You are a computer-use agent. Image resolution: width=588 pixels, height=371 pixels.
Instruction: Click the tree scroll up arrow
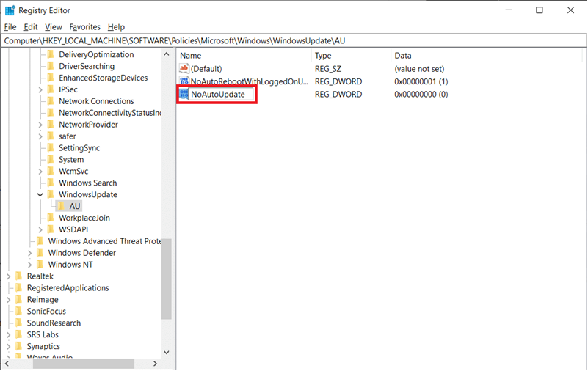point(167,54)
